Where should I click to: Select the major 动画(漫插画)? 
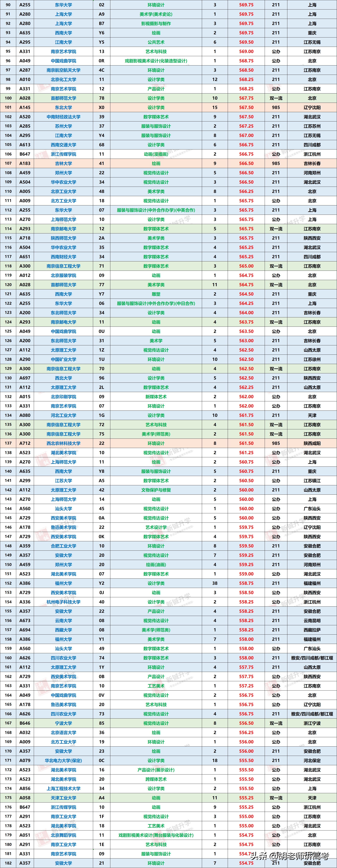pyautogui.click(x=156, y=154)
